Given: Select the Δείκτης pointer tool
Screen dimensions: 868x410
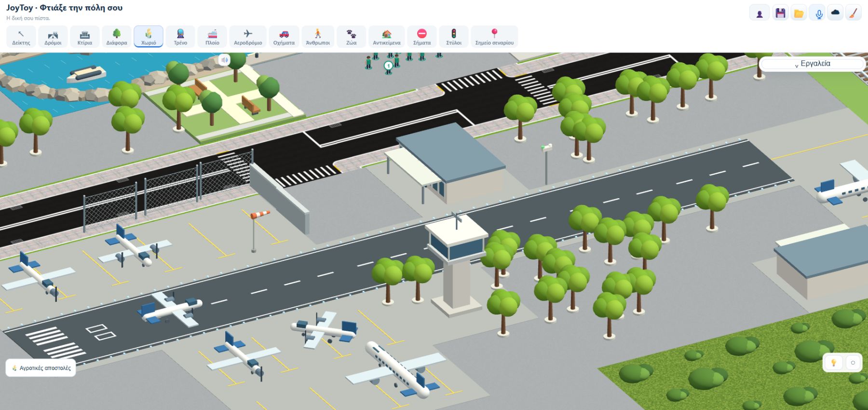Looking at the screenshot, I should point(21,37).
